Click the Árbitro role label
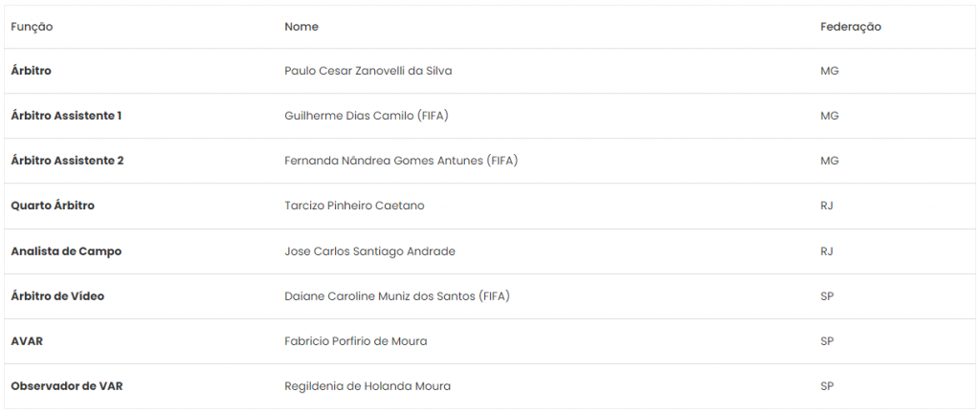The height and width of the screenshot is (414, 980). [32, 71]
